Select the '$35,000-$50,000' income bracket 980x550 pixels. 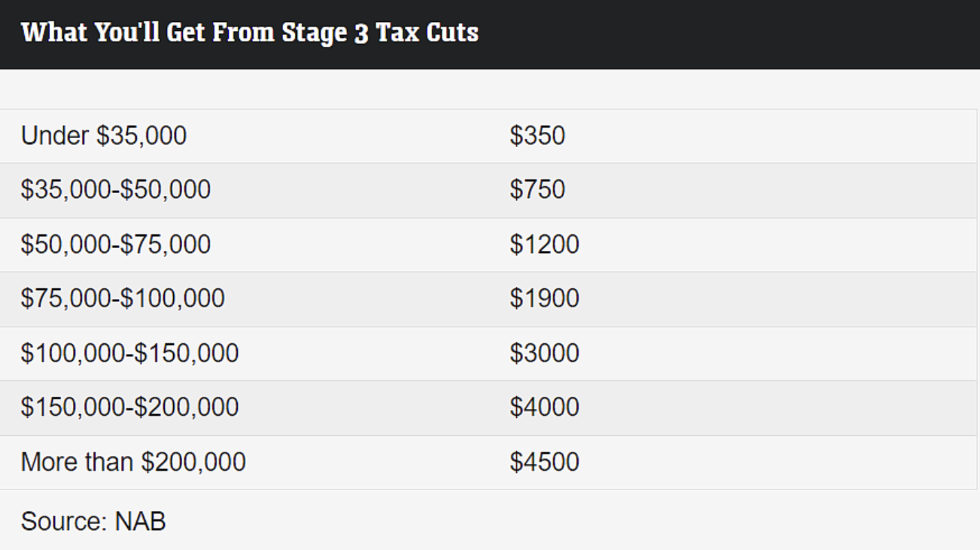tap(115, 190)
